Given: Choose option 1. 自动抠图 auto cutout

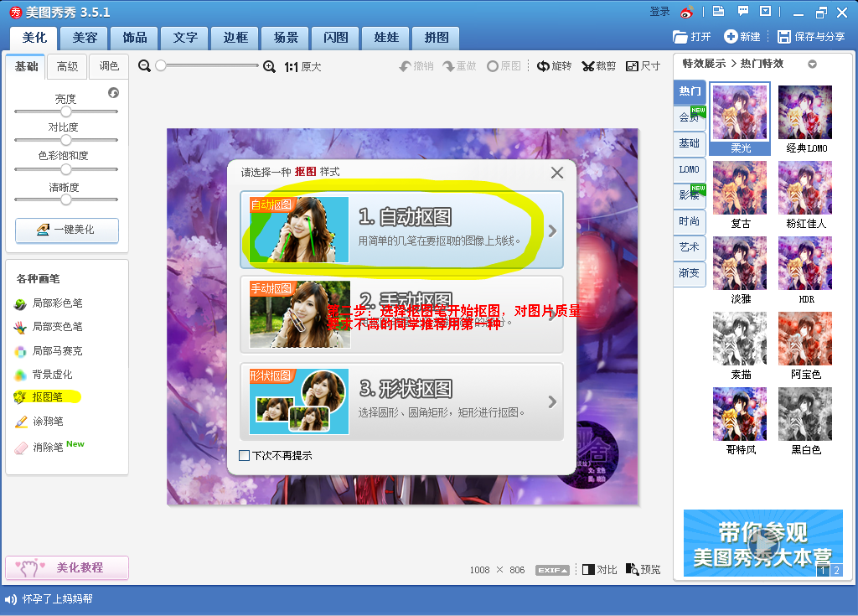Looking at the screenshot, I should tap(401, 230).
